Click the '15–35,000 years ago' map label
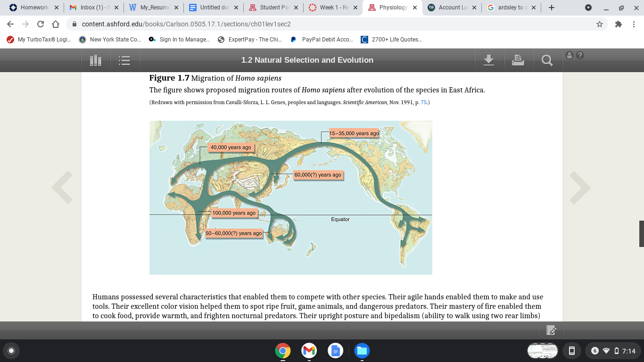Screen dimensions: 644x362 [354, 133]
